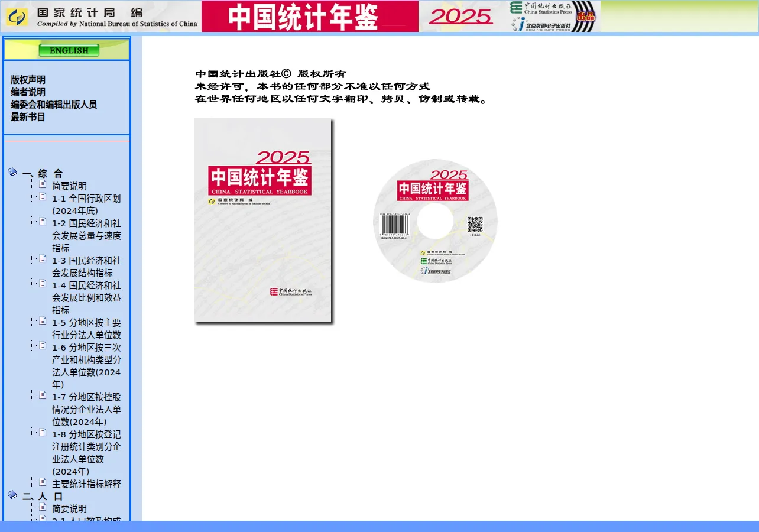Click document icon beside 简要说明 under 二、人口
Viewport: 759px width, 532px height.
(43, 507)
